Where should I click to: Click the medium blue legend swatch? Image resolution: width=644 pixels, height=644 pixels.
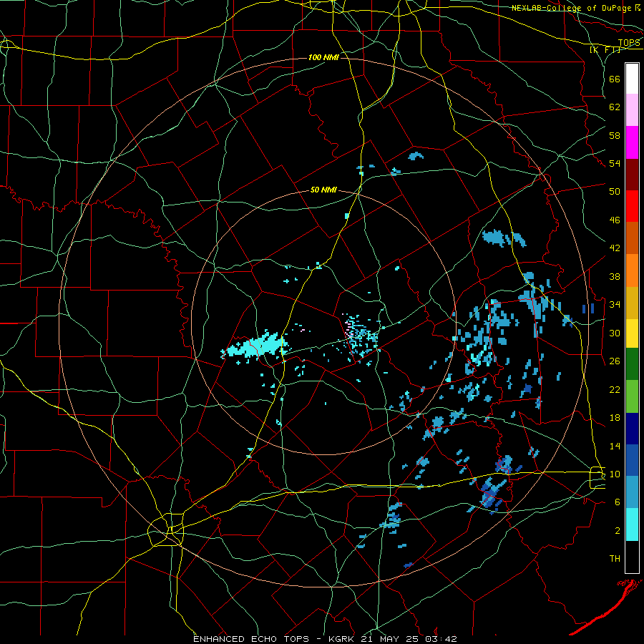coord(632,460)
